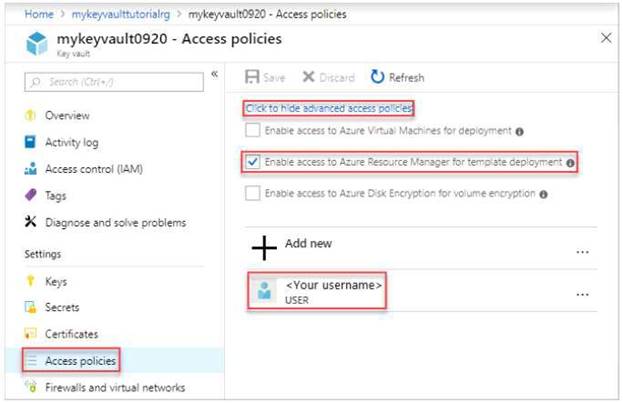
Task: Click info icon next to Virtual Machines deployment option
Action: (519, 132)
